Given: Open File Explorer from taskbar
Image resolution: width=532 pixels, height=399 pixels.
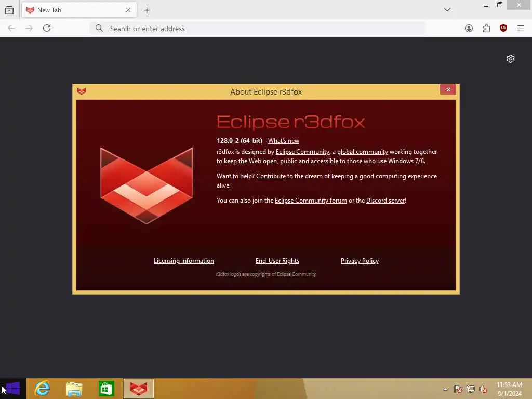Looking at the screenshot, I should [x=74, y=389].
